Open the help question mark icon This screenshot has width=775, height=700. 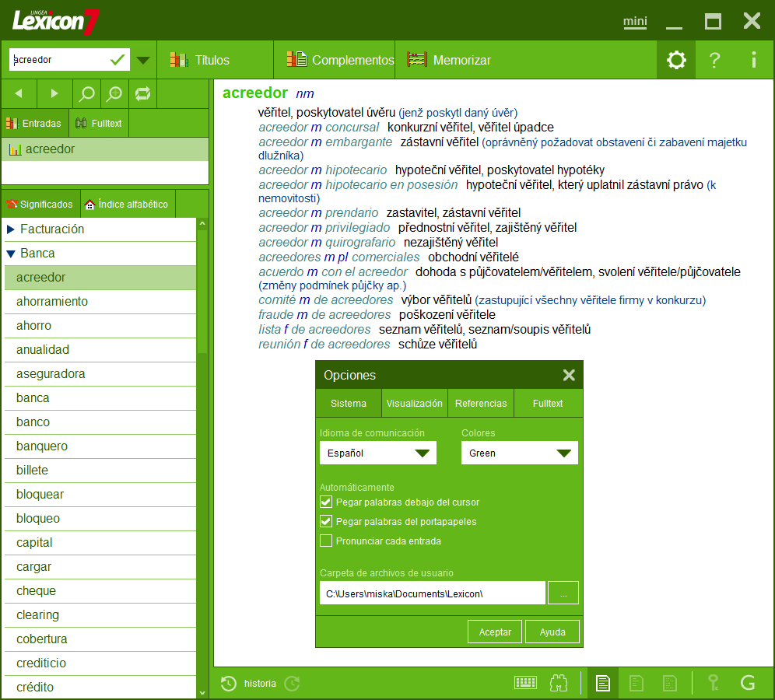pyautogui.click(x=714, y=60)
